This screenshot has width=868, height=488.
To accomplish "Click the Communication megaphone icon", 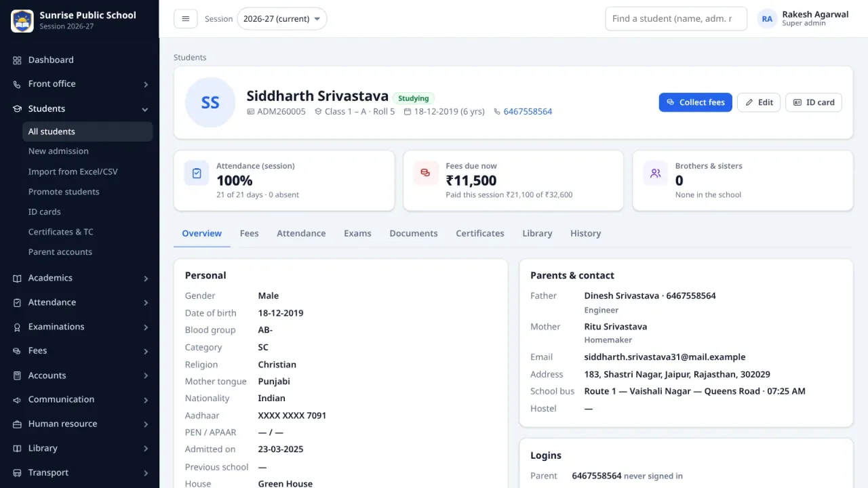I will [17, 400].
